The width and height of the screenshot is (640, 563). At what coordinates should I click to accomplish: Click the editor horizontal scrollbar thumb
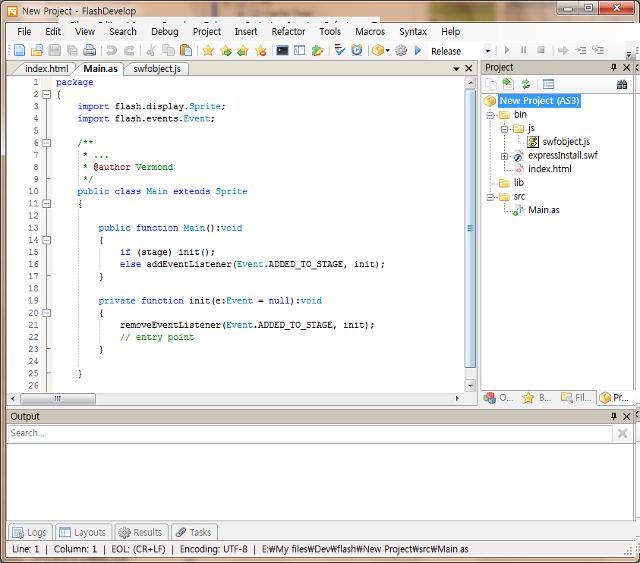pos(58,398)
